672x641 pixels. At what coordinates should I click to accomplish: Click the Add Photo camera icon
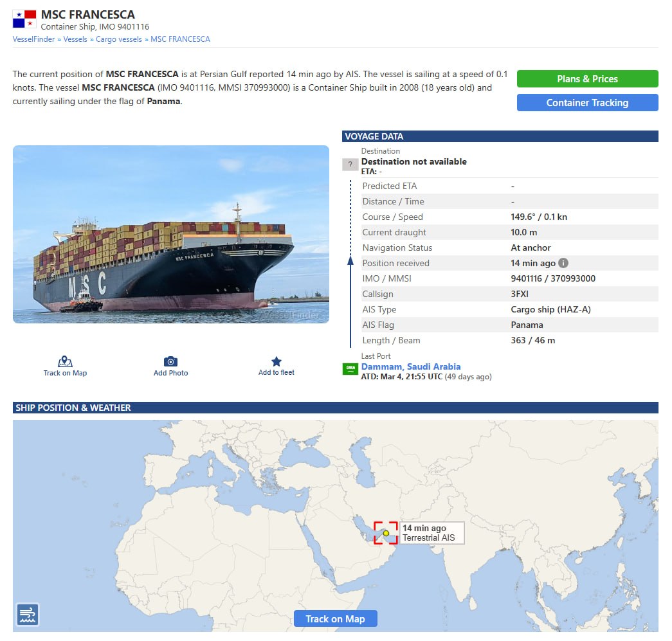[x=170, y=361]
